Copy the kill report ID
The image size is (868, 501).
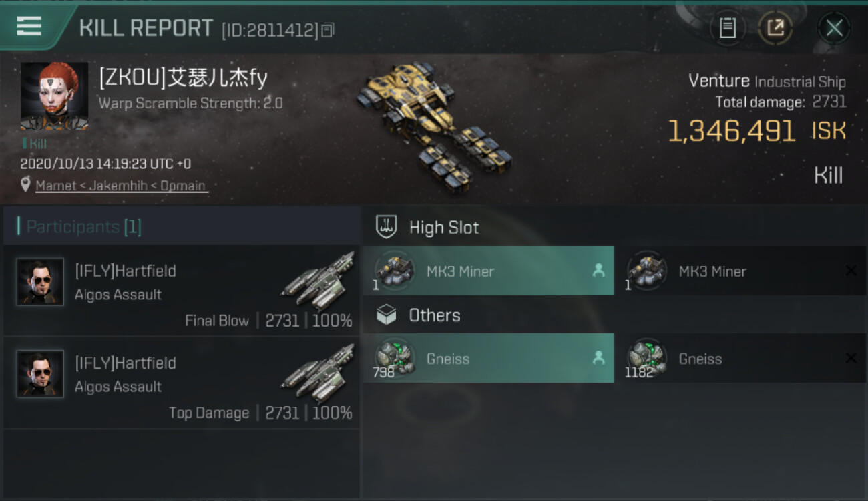click(x=327, y=30)
